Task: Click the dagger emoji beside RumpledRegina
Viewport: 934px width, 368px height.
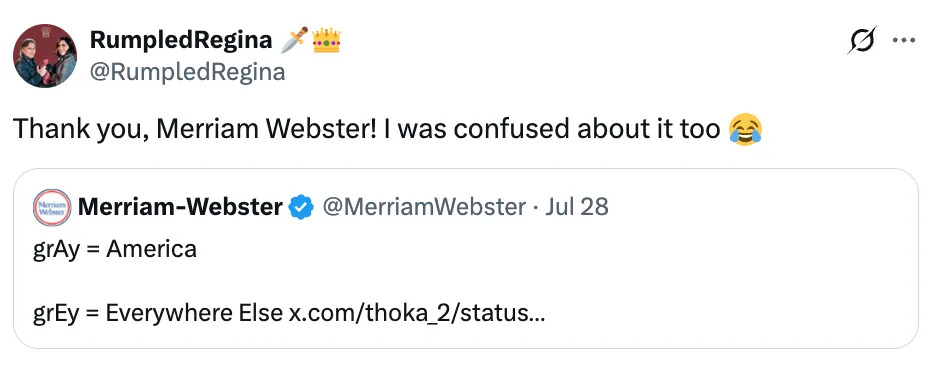Action: (294, 40)
